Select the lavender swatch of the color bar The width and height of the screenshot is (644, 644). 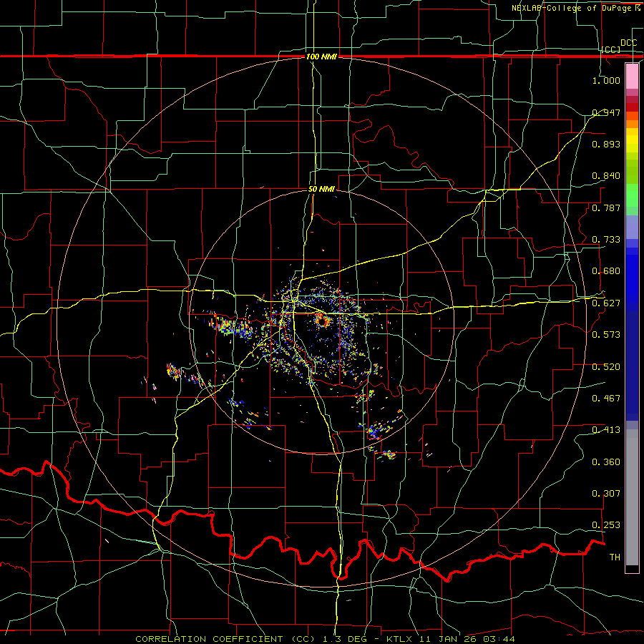click(x=632, y=227)
